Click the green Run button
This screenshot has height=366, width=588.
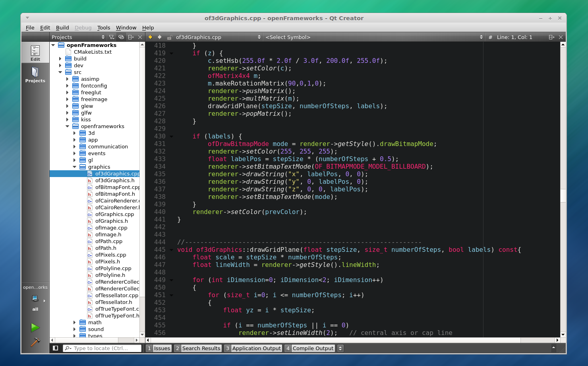[x=35, y=327]
